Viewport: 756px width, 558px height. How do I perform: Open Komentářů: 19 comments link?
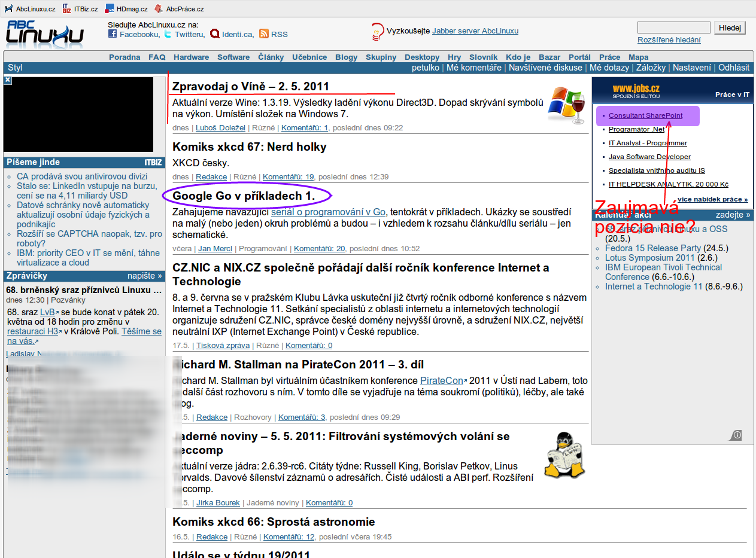[289, 176]
